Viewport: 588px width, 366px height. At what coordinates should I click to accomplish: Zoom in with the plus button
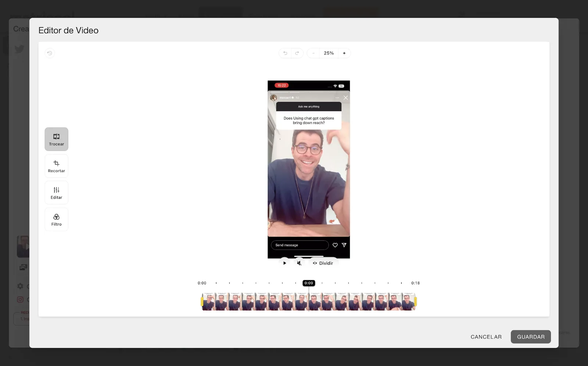click(x=344, y=53)
